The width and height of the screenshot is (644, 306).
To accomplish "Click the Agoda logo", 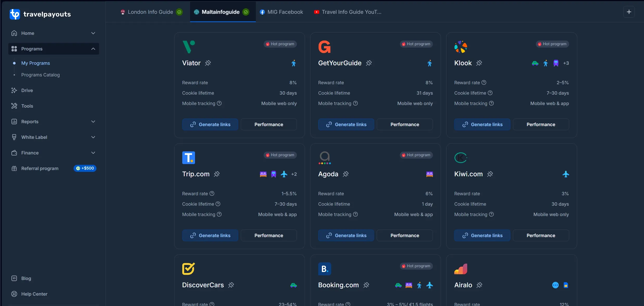I will tap(324, 158).
